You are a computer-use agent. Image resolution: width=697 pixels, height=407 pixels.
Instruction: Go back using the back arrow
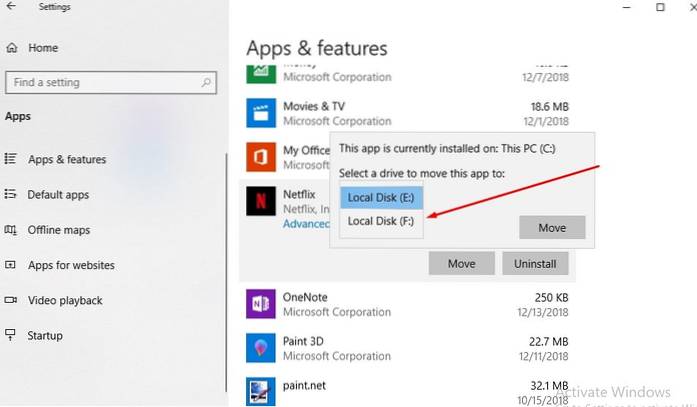click(x=14, y=8)
